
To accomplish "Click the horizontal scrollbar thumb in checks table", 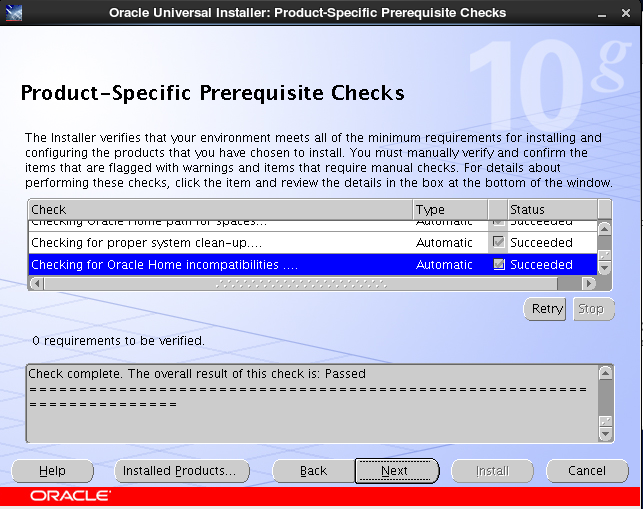I will (x=301, y=283).
